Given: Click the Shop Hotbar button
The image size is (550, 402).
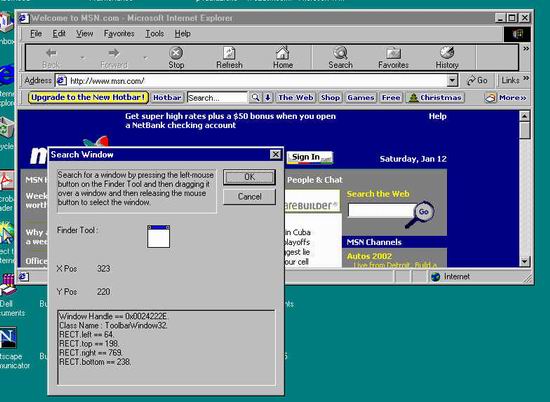Looking at the screenshot, I should pyautogui.click(x=330, y=98).
